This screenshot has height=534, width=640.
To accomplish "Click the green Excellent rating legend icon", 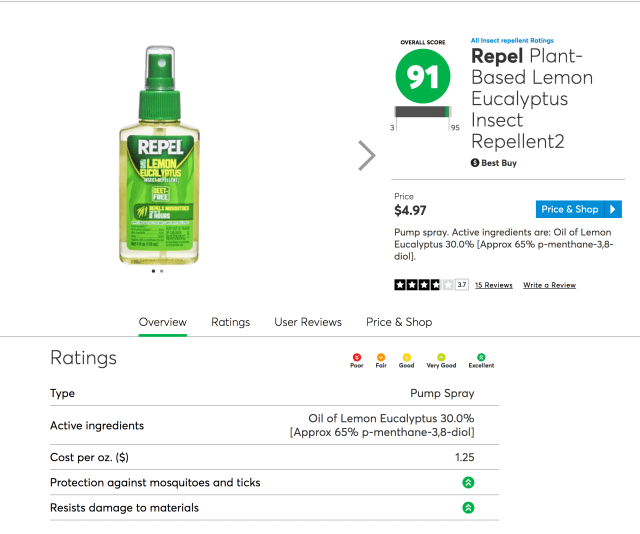I will [x=481, y=357].
